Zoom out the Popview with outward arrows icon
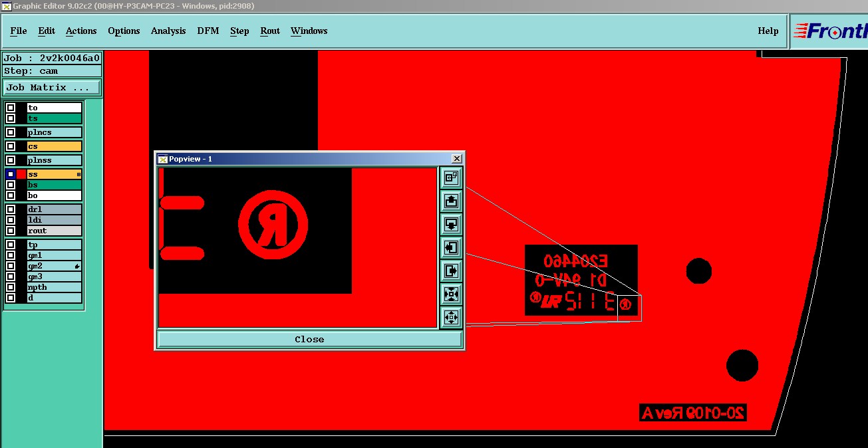Viewport: 868px width, 448px height. click(x=451, y=318)
